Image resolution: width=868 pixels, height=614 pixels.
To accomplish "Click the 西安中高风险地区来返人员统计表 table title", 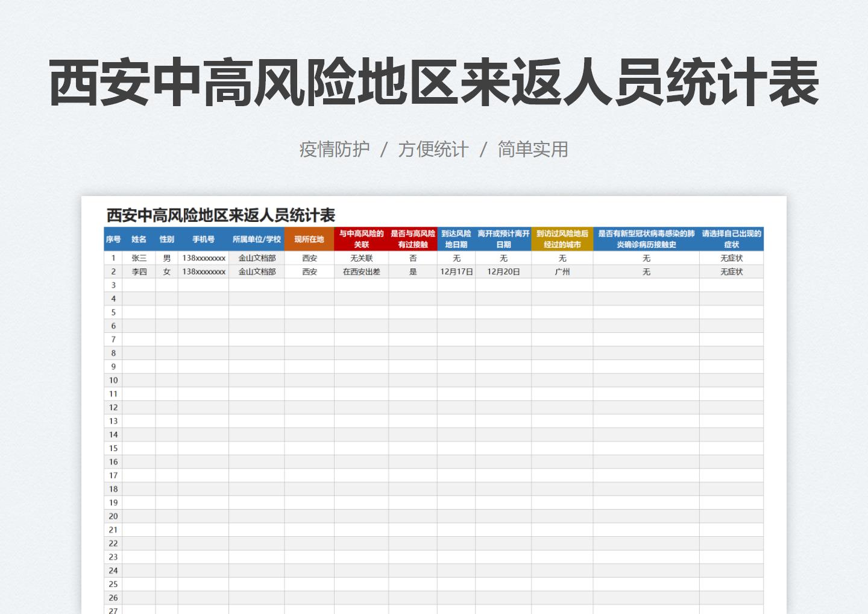I will (220, 214).
